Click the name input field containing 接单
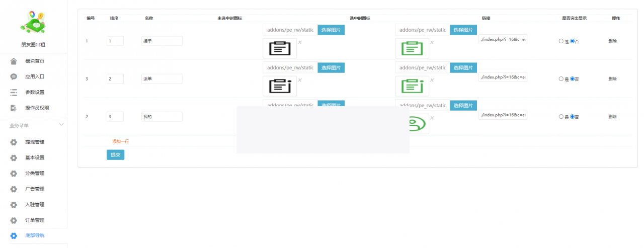644x248 pixels. [162, 41]
